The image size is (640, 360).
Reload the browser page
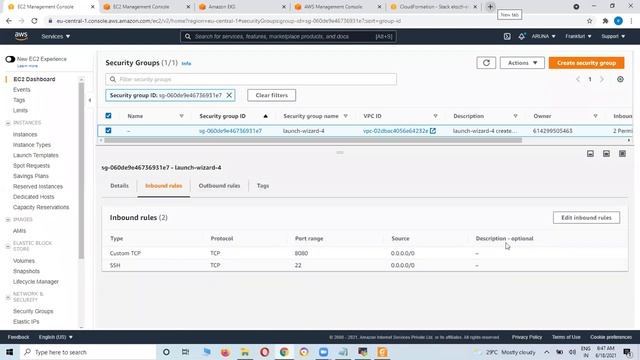(34, 21)
